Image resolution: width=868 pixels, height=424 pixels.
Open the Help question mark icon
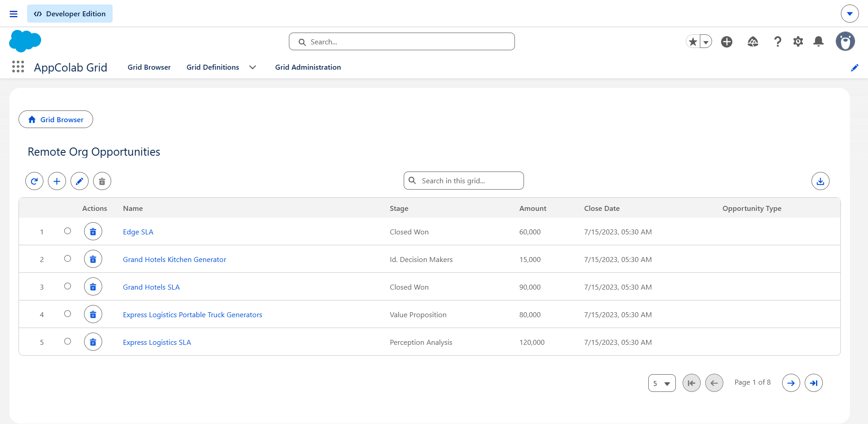pyautogui.click(x=778, y=42)
